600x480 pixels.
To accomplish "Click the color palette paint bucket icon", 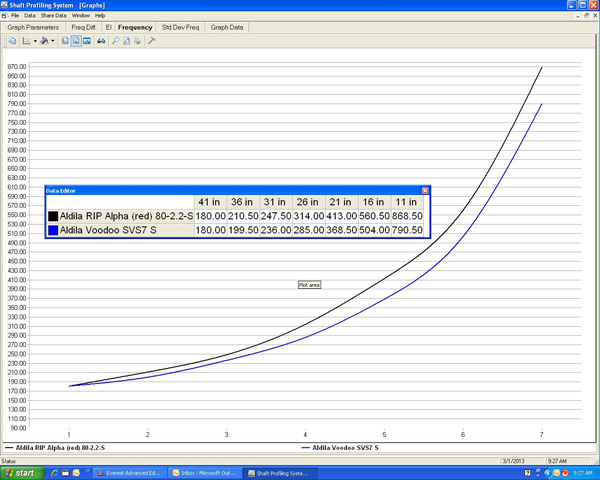I will 44,41.
